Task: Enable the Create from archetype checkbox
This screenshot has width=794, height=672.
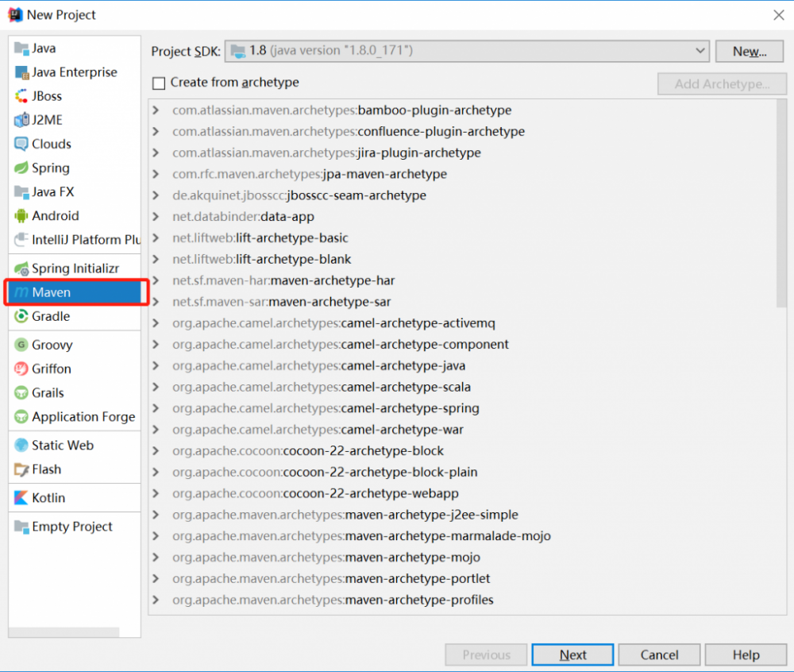Action: click(x=158, y=83)
